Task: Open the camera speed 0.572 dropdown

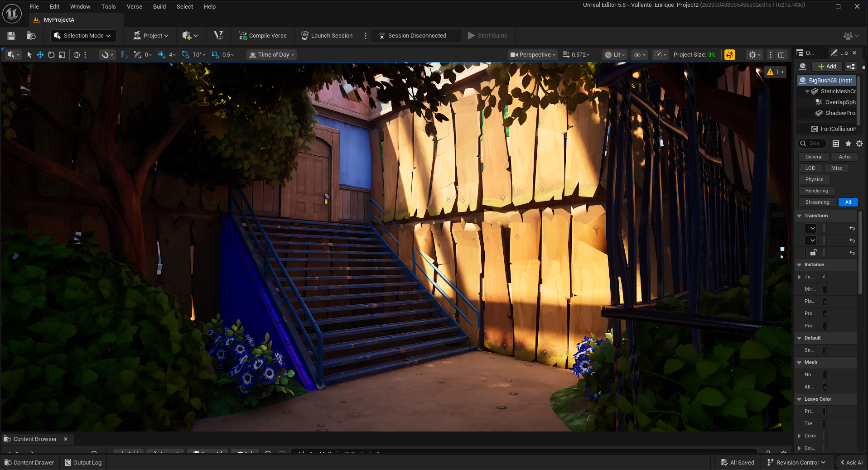Action: click(x=577, y=55)
